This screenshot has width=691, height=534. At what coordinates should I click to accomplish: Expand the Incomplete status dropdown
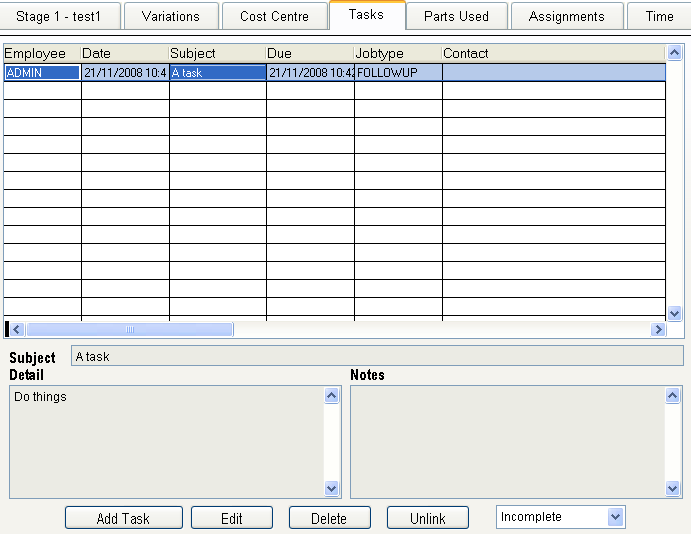616,517
